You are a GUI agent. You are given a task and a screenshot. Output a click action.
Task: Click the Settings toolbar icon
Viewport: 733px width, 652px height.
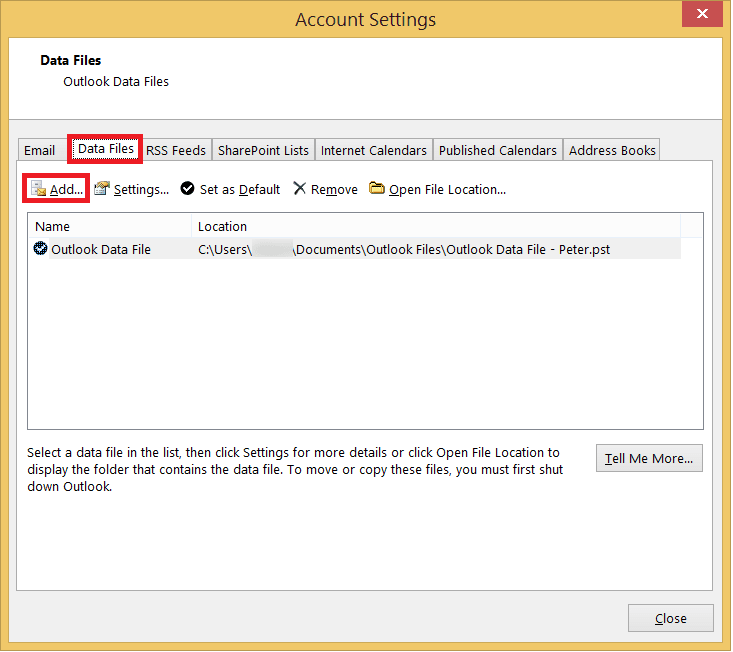click(101, 189)
